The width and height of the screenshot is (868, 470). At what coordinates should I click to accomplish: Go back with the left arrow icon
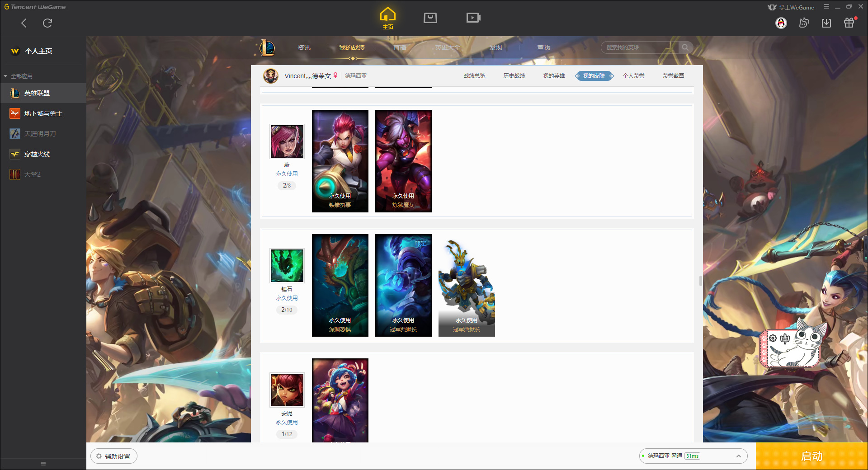click(24, 23)
